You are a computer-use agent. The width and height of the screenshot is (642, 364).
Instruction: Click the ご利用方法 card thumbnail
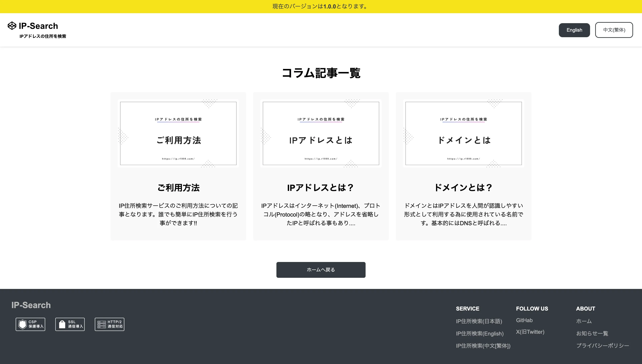(x=178, y=133)
